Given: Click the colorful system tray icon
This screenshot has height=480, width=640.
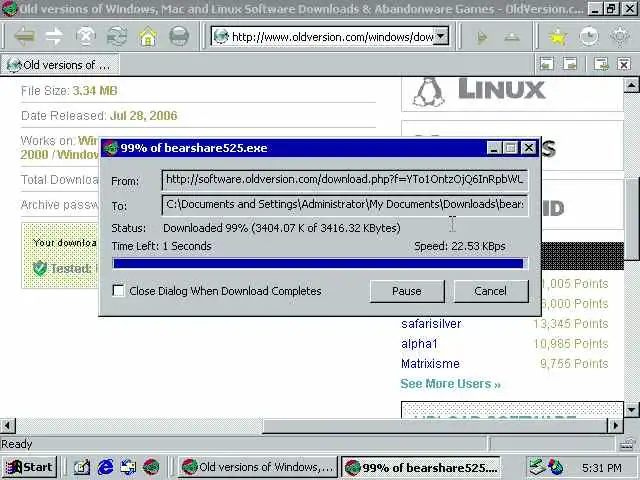Looking at the screenshot, I should (x=556, y=467).
